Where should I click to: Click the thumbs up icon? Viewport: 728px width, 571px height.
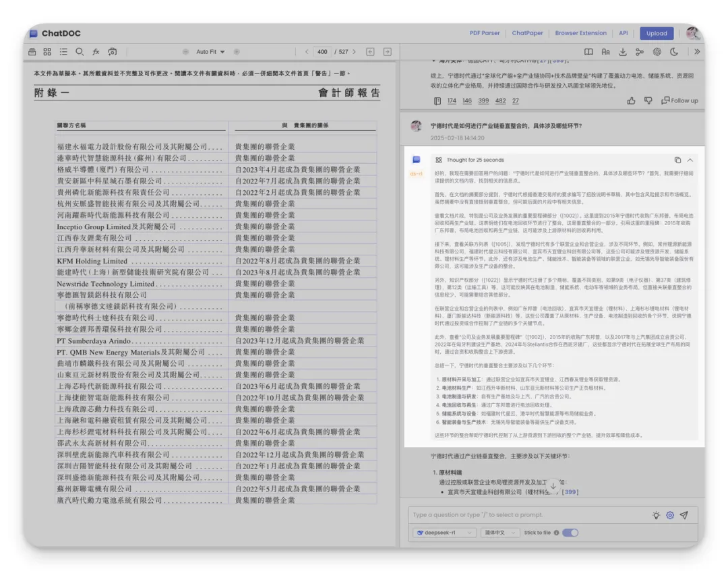[631, 100]
